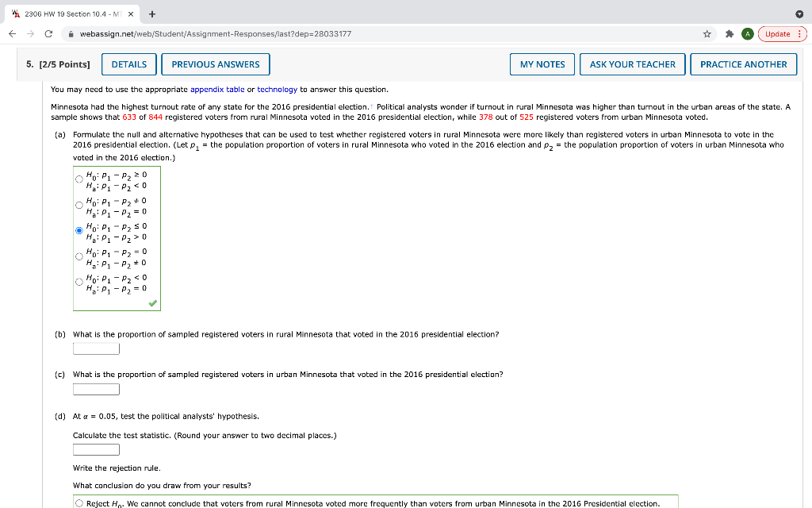Image resolution: width=812 pixels, height=508 pixels.
Task: Select H0: p1 − p2 < 0 option
Action: [79, 282]
